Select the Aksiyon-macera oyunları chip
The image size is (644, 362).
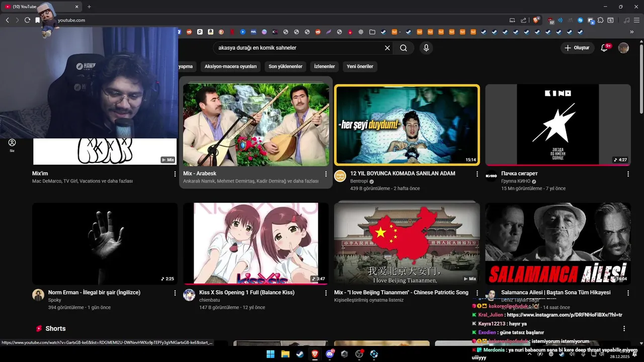[230, 66]
